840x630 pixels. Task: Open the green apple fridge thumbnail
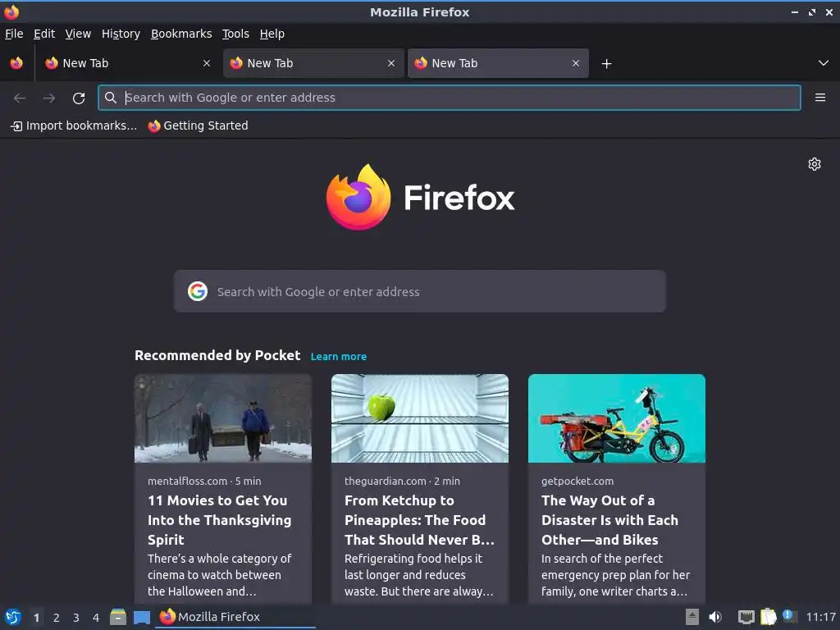point(419,418)
